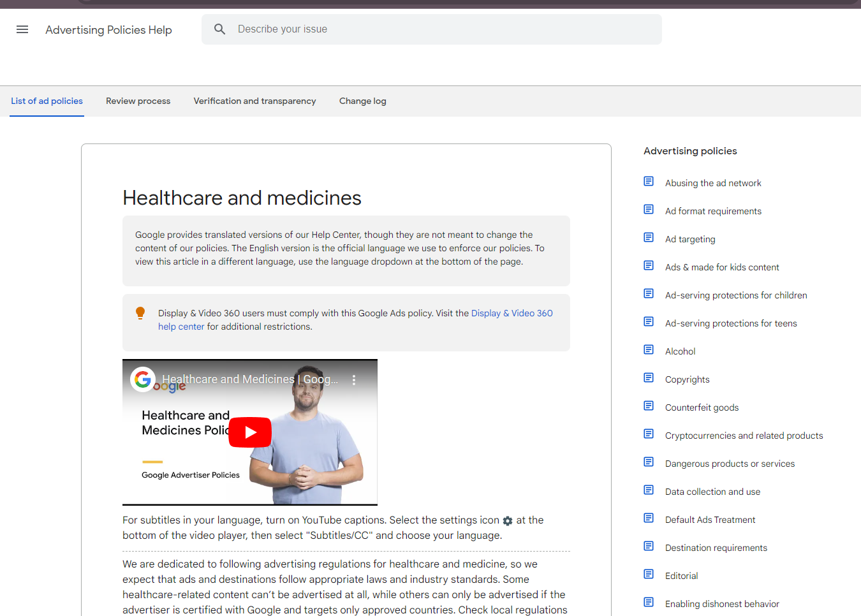Click the Advertising Policies Help header

tap(108, 29)
